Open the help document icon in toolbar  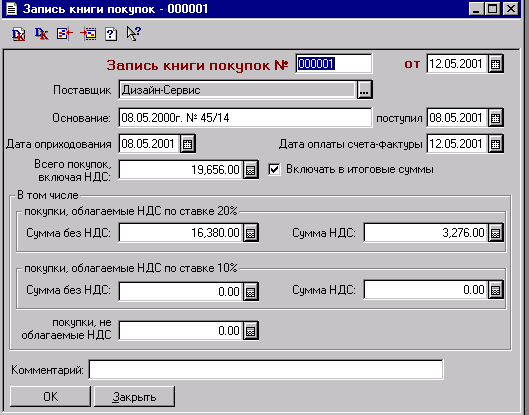point(111,34)
